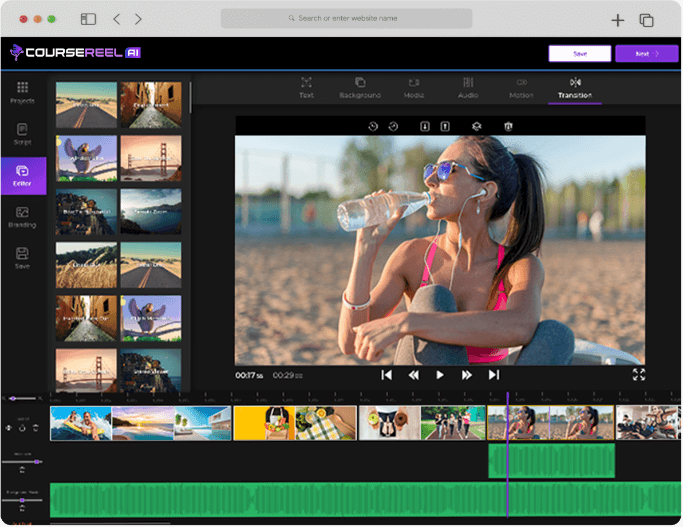Toggle fullscreen for the video preview

point(639,374)
